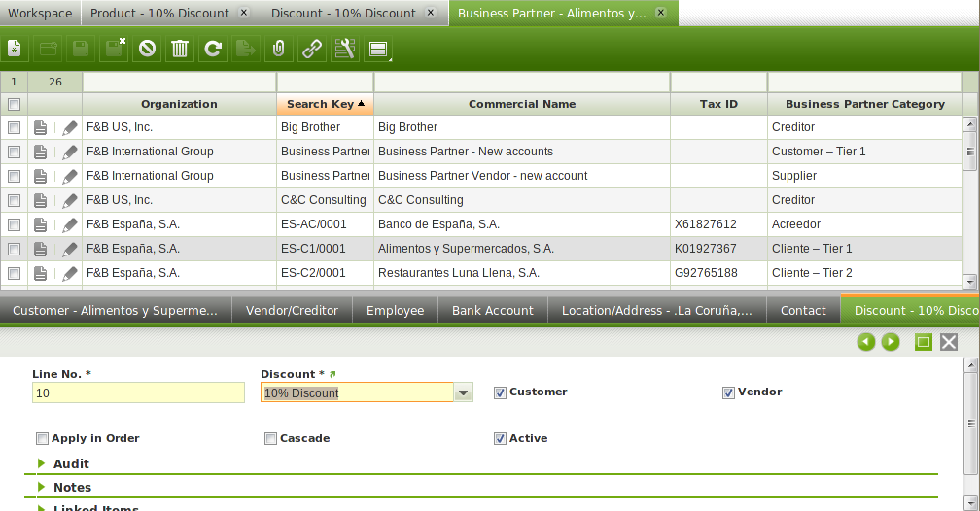Toggle the Cascade checkbox
The image size is (980, 511).
point(270,439)
